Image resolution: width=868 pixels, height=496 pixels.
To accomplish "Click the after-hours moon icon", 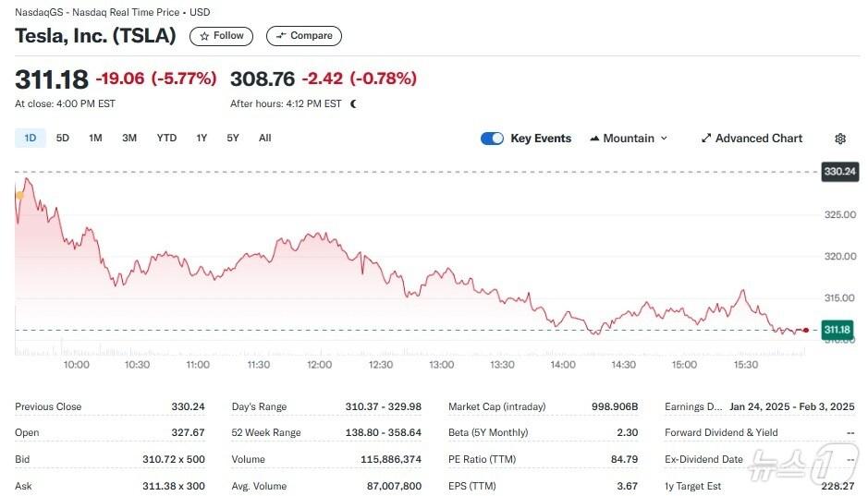I will 353,104.
